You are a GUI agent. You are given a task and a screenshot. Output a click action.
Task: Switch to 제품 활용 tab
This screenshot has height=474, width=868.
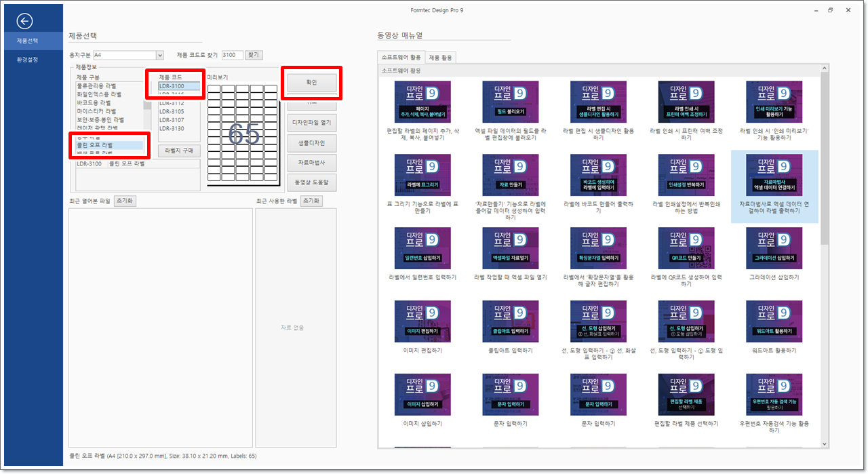click(440, 58)
